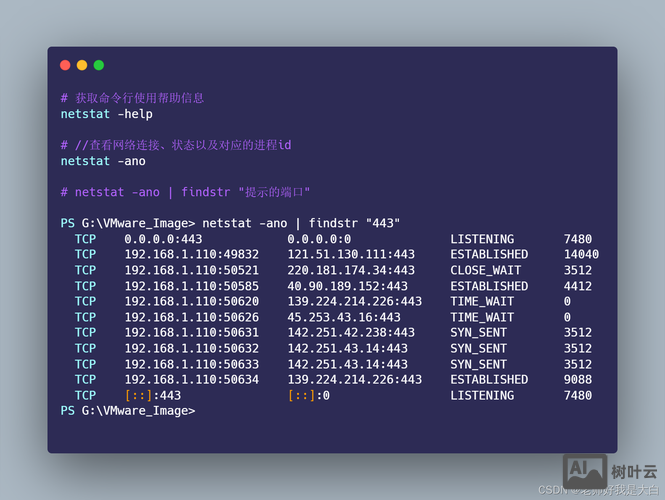Image resolution: width=665 pixels, height=500 pixels.
Task: Click foreign address 0.0.0.0:0
Action: pos(319,239)
